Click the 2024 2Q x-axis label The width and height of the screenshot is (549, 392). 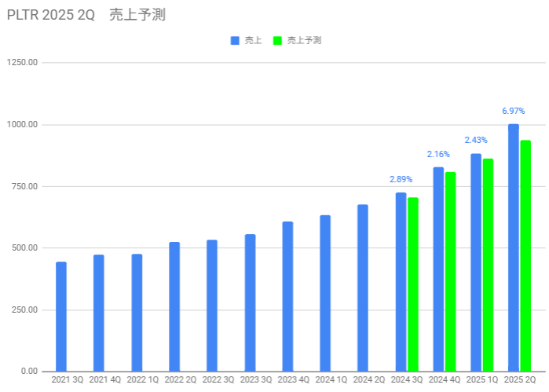pos(369,379)
